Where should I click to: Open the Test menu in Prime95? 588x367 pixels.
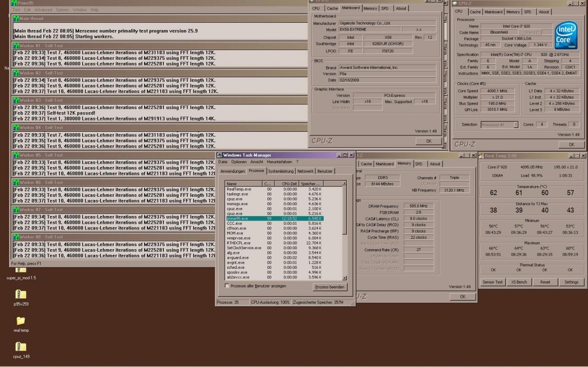pyautogui.click(x=17, y=10)
